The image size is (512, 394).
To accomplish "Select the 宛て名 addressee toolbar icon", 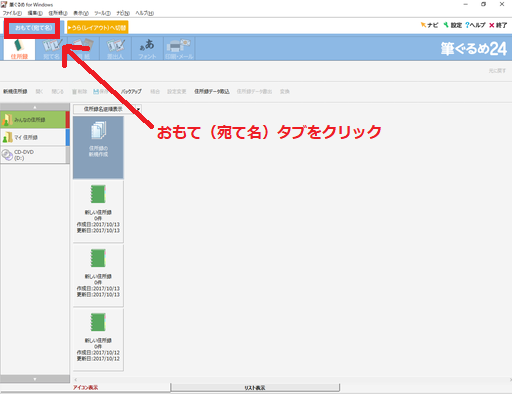I will click(x=51, y=49).
